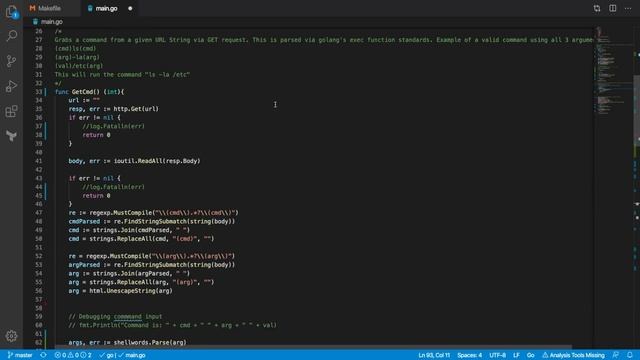Screen dimensions: 640x360
Task: Click Ln 93, Col 11 cursor position
Action: click(x=434, y=355)
